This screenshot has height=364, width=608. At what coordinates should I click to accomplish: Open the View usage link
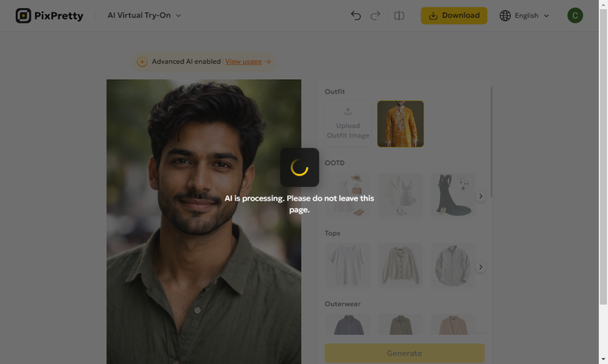[248, 62]
